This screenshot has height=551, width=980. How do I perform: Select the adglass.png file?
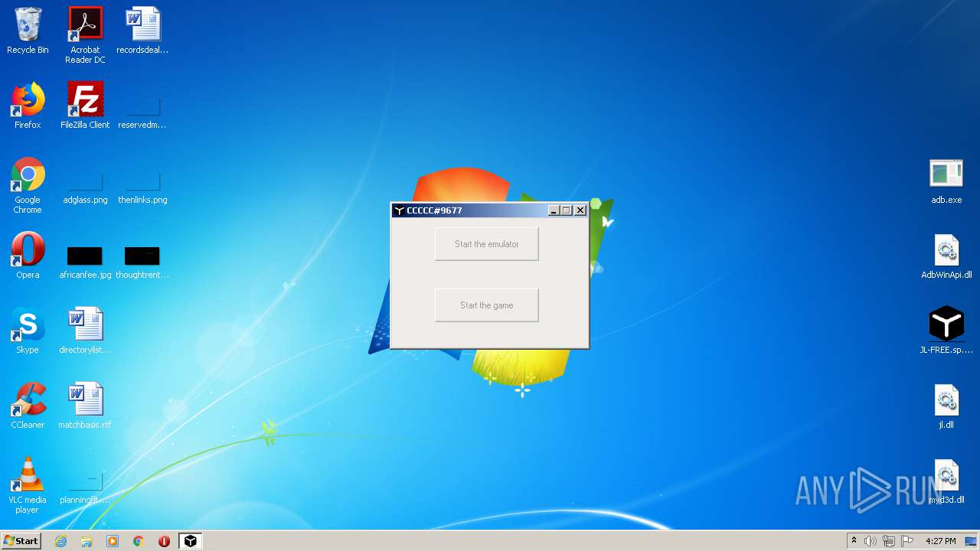pos(85,188)
